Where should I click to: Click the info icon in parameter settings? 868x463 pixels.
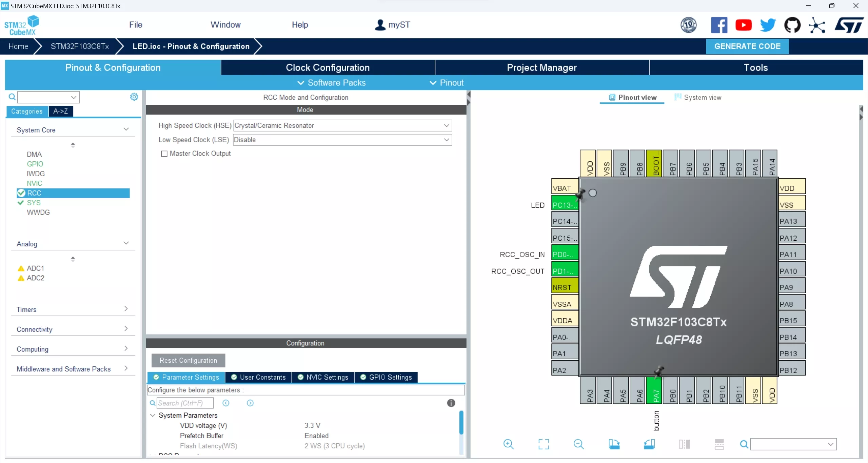pyautogui.click(x=451, y=403)
